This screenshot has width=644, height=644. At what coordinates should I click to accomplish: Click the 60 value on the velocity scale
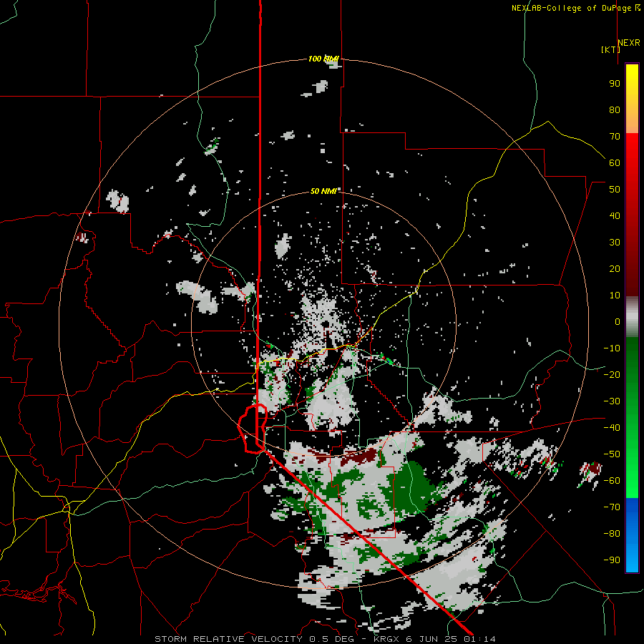point(615,162)
